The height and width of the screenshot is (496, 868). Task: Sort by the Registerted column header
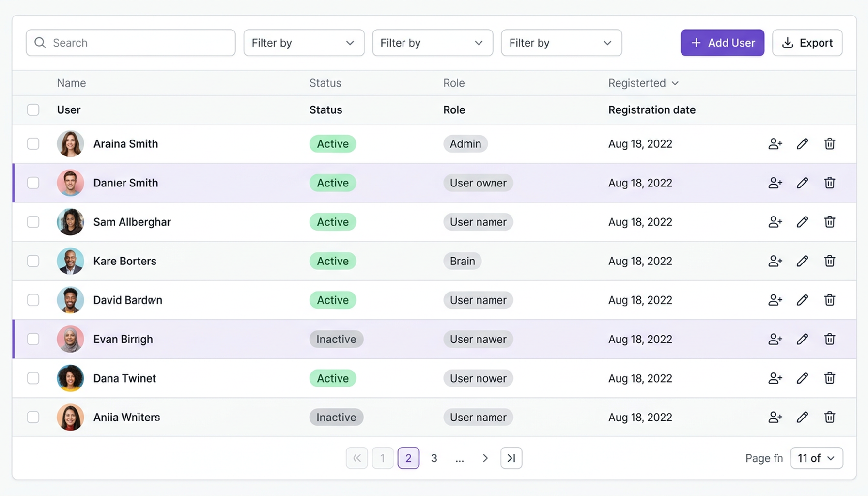[x=643, y=83]
